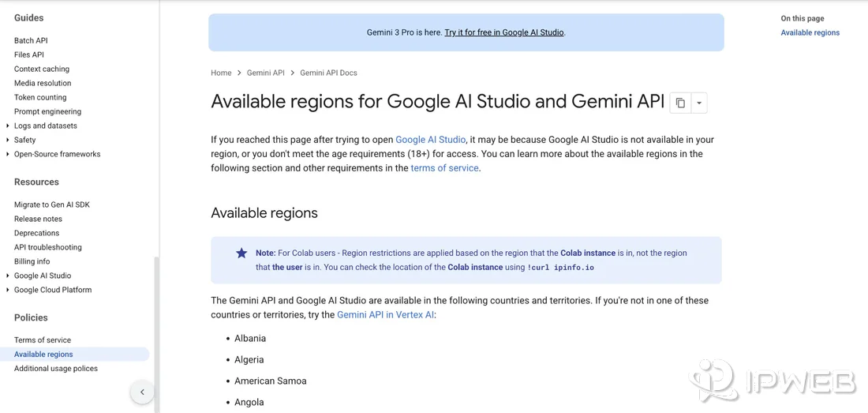Viewport: 868px width, 413px height.
Task: Open the dropdown arrow beside the copy icon
Action: pos(699,103)
